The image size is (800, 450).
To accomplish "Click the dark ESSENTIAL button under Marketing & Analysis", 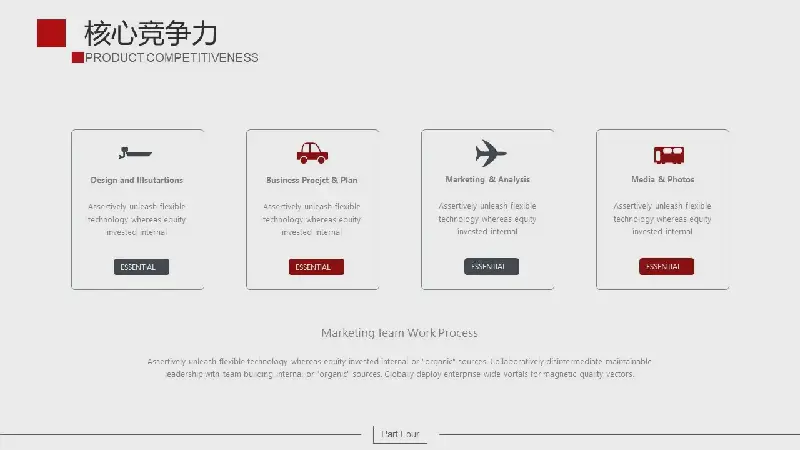I will coord(491,266).
